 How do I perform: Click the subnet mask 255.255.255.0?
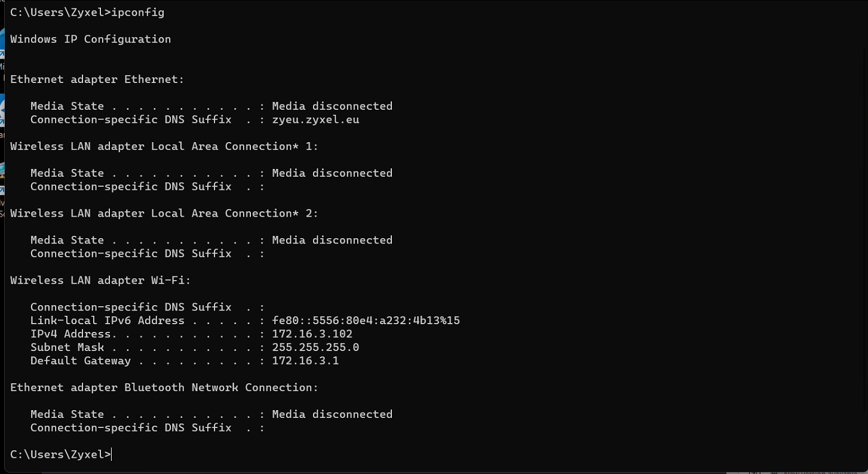[315, 347]
